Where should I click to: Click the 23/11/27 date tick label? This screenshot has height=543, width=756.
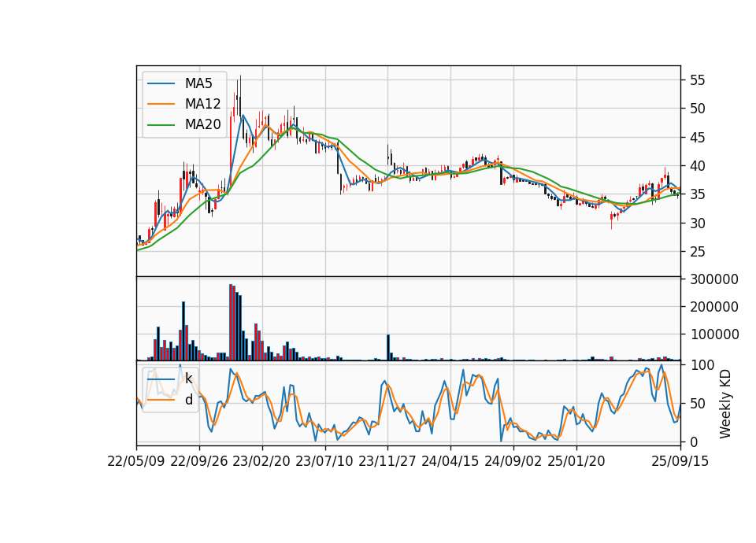point(387,461)
